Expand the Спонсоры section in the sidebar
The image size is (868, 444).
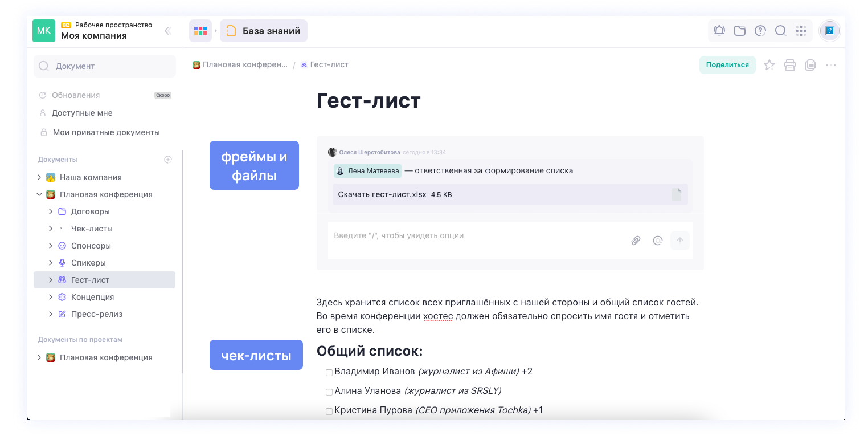point(50,245)
